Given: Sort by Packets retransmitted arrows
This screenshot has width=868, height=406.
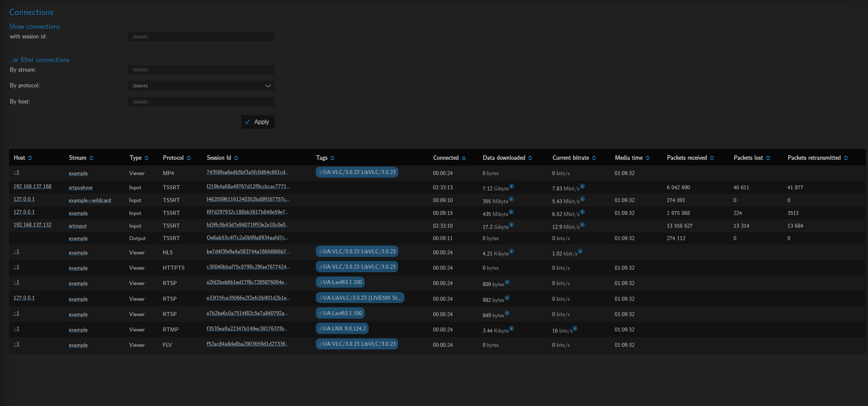Looking at the screenshot, I should [x=846, y=158].
